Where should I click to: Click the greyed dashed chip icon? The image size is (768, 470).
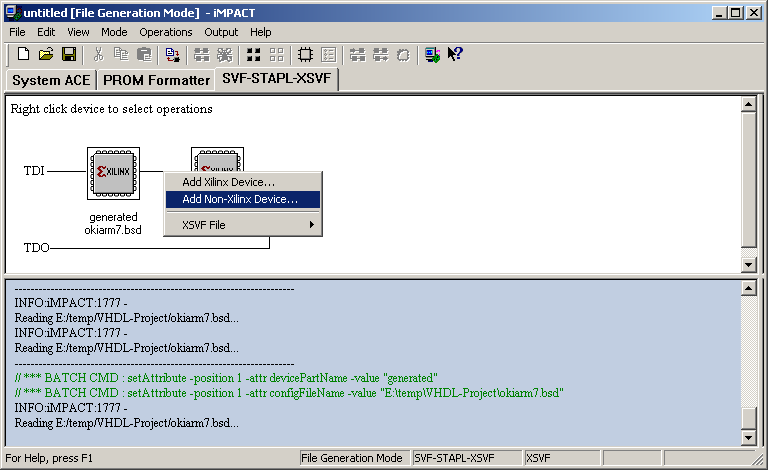click(x=403, y=54)
